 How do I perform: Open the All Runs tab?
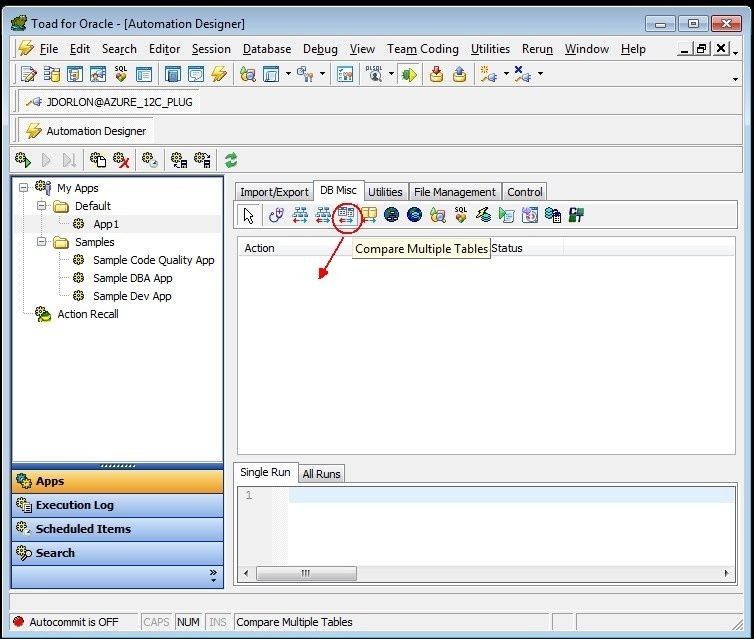321,474
